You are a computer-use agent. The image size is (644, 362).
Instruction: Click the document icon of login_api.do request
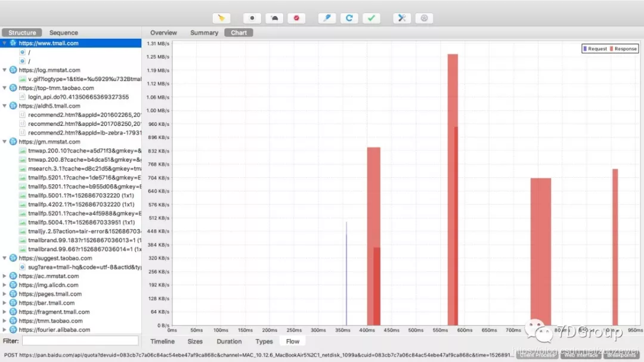pyautogui.click(x=23, y=97)
